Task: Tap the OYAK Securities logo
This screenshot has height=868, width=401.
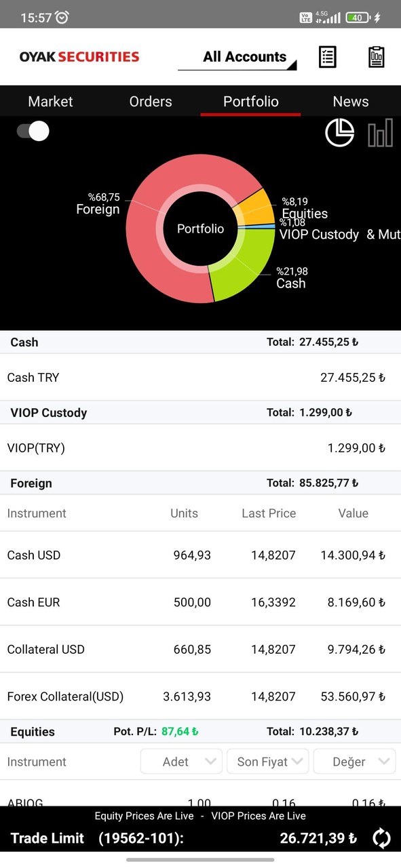Action: click(79, 57)
